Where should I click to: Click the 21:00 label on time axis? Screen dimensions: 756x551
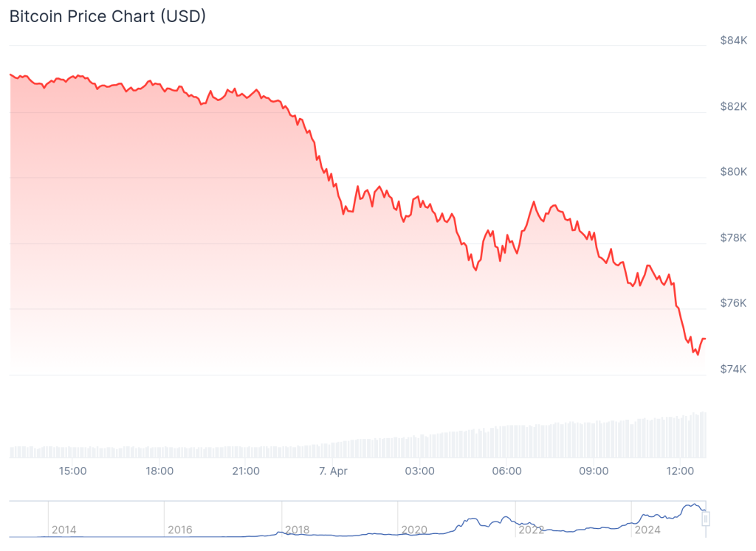coord(246,471)
